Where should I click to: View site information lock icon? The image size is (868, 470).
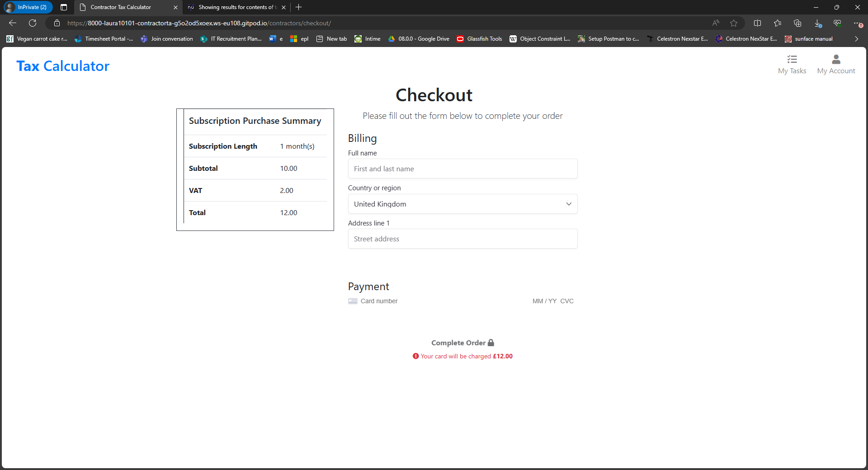click(57, 23)
